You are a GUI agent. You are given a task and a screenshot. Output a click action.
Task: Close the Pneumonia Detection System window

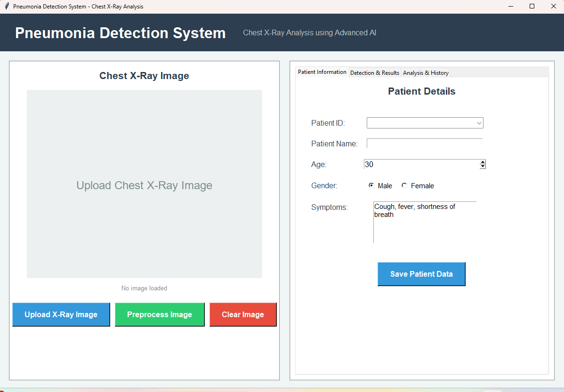coord(553,7)
